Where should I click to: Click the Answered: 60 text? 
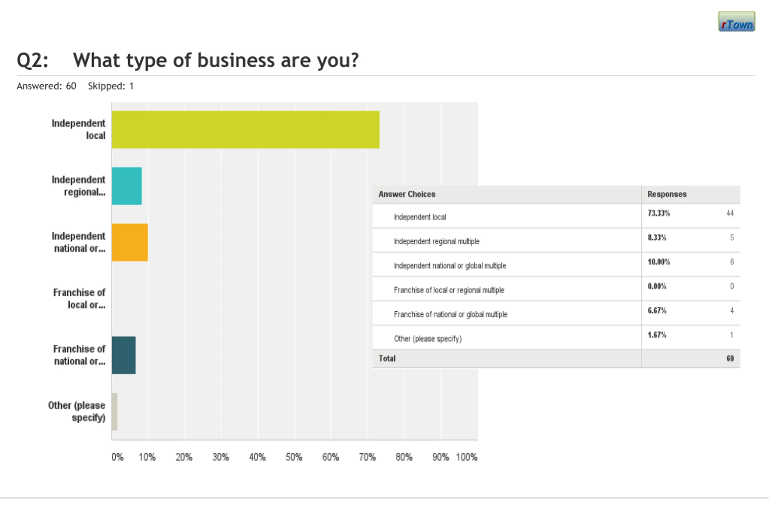pos(46,86)
